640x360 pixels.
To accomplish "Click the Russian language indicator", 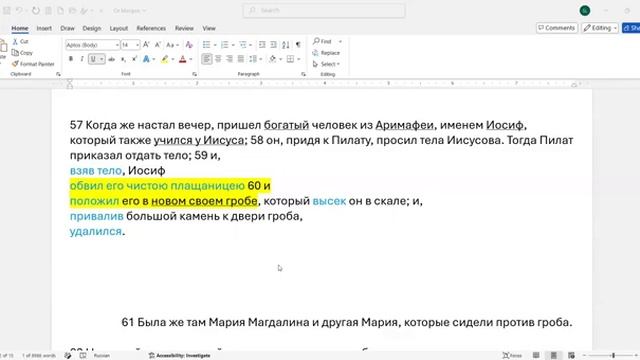I will pyautogui.click(x=102, y=356).
